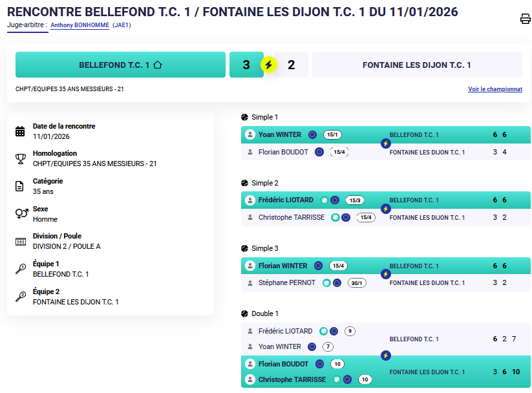532x393 pixels.
Task: Click Frédéric LIOTARD's name in Simple 2
Action: click(286, 200)
